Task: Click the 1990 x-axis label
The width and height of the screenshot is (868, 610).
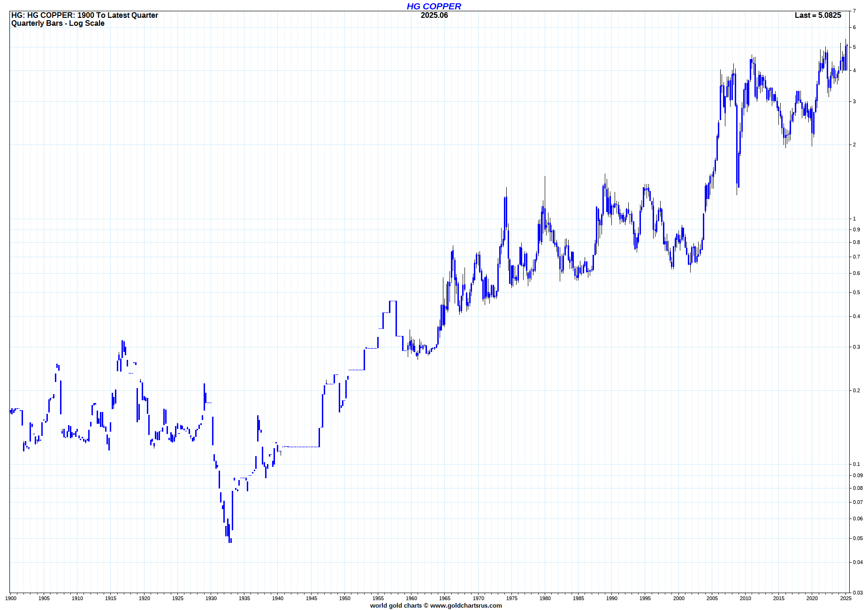Action: (612, 598)
